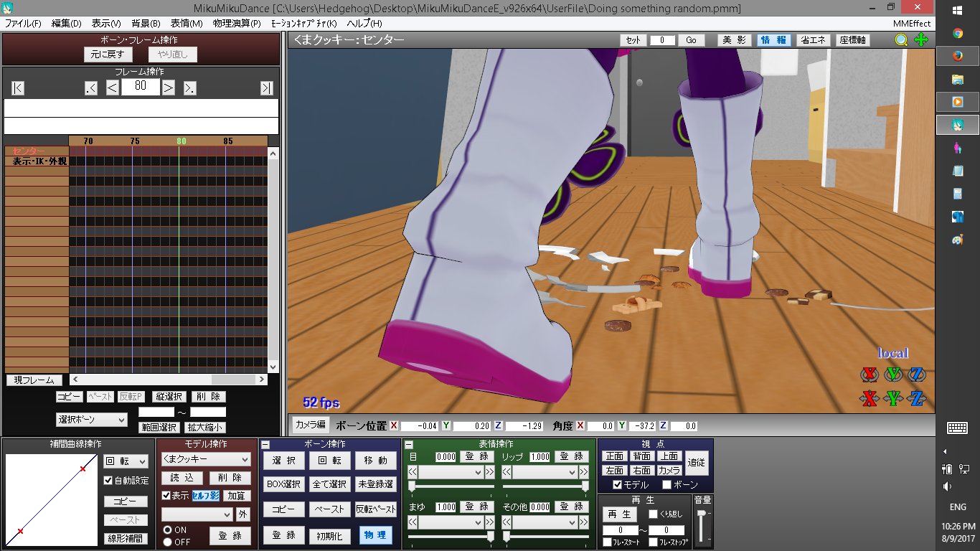Collapse the 表情操作 panel with minus icon
This screenshot has height=551, width=980.
pos(408,445)
